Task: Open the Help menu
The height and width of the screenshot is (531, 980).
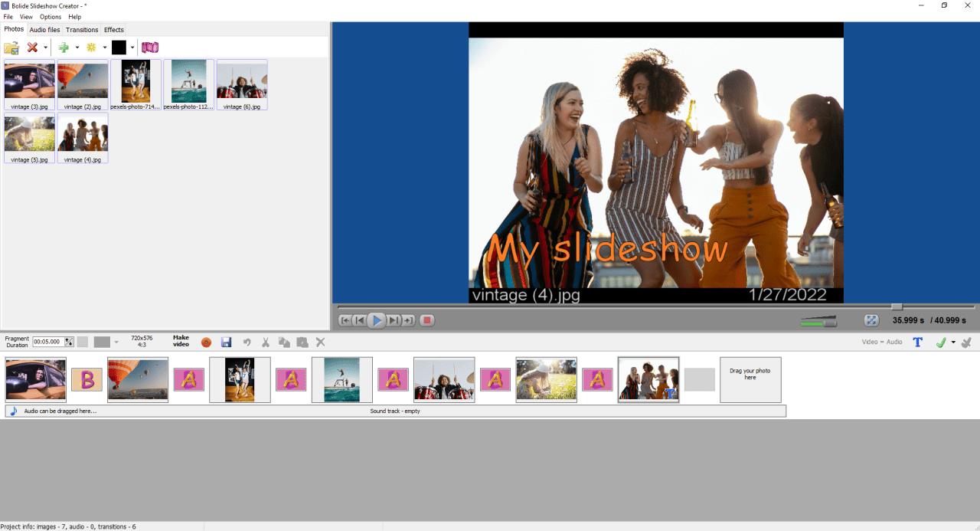Action: pyautogui.click(x=74, y=17)
